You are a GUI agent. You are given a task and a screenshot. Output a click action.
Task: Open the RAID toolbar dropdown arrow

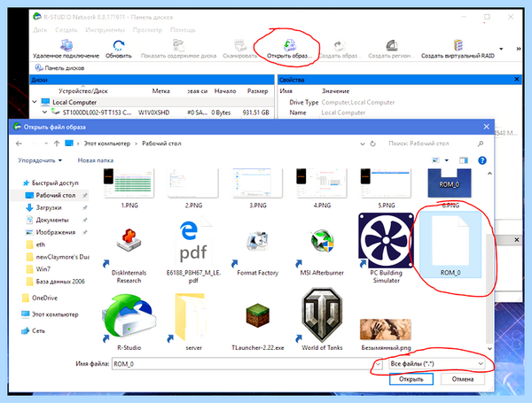point(501,49)
